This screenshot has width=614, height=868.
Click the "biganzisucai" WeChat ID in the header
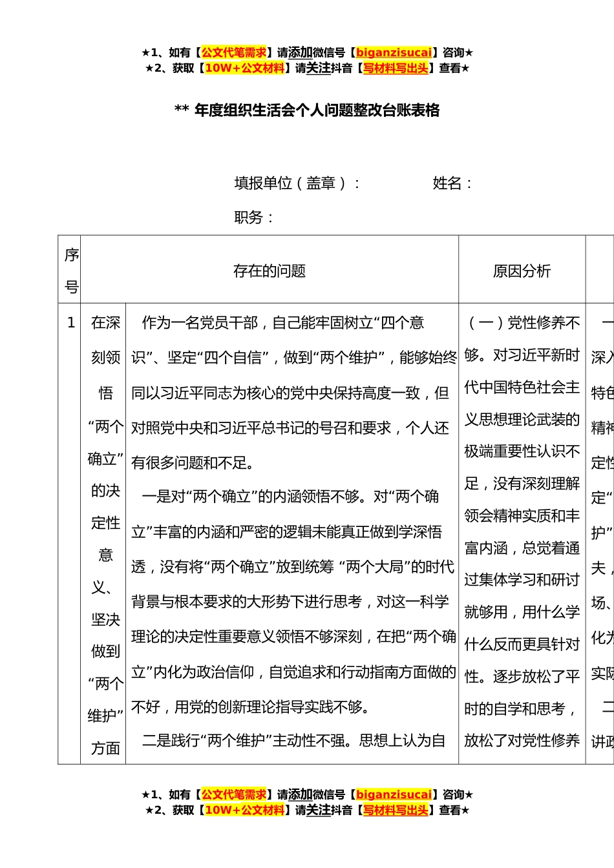[x=394, y=52]
